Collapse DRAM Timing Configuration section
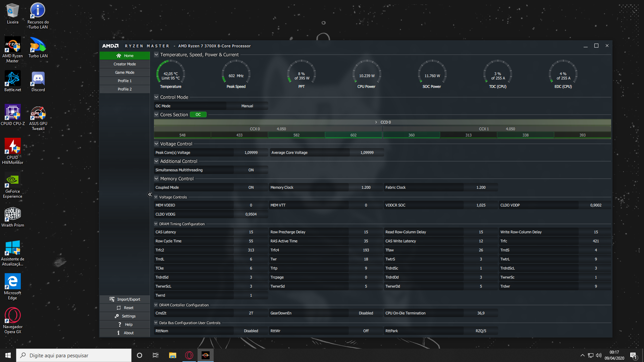Image resolution: width=644 pixels, height=362 pixels. [x=156, y=224]
